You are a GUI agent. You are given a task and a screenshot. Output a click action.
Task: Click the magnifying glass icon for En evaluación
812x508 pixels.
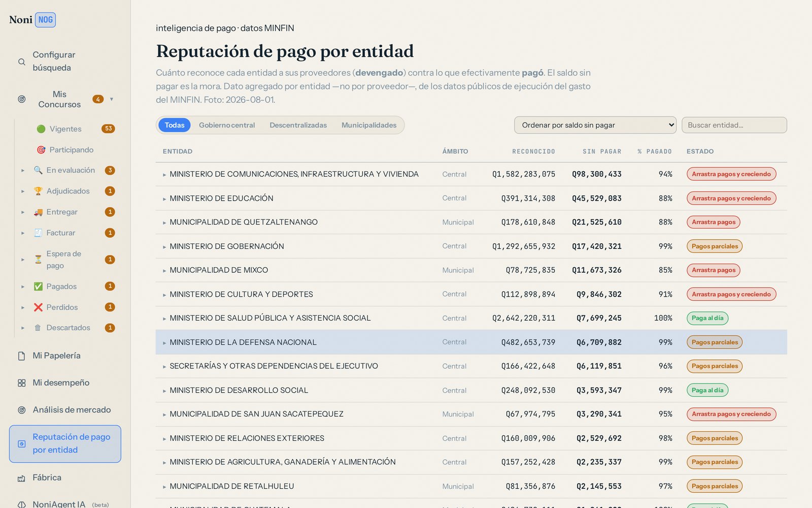[x=38, y=170]
